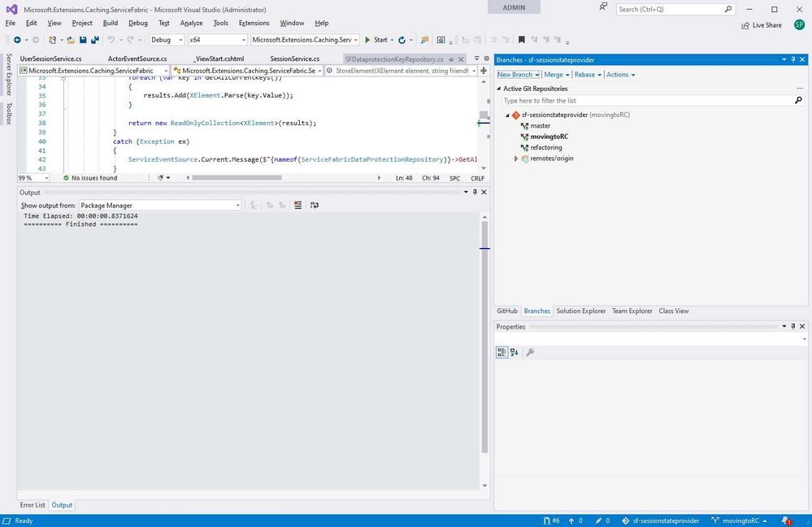Open the startup project dropdown
The height and width of the screenshot is (527, 812).
point(305,40)
